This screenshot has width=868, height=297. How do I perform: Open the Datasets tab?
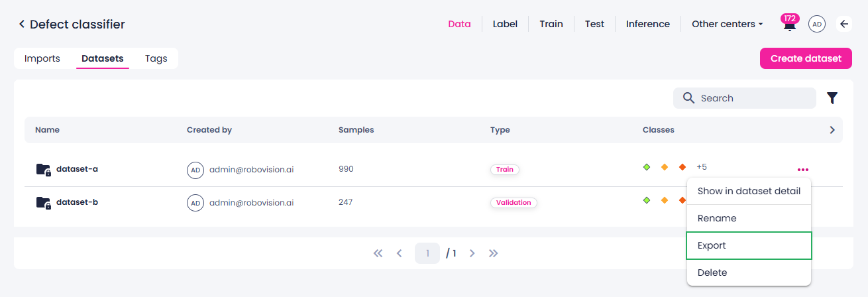click(103, 58)
